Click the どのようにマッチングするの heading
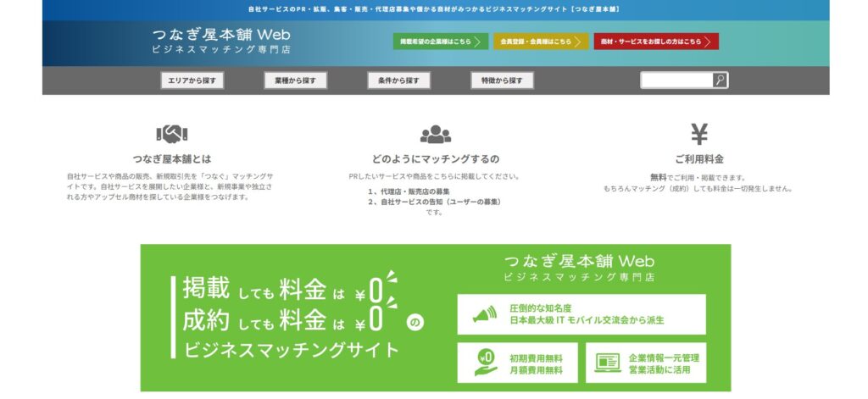This screenshot has width=868, height=399. point(435,158)
